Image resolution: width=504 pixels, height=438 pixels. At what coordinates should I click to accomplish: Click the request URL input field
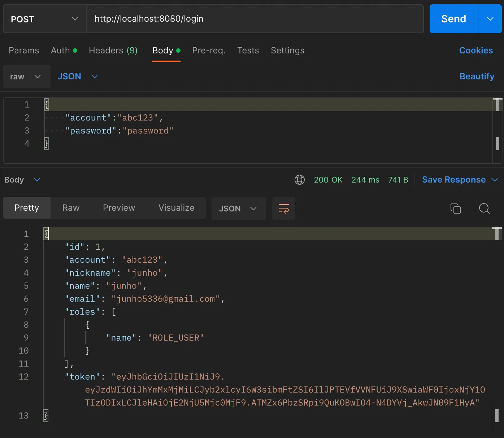coord(255,19)
